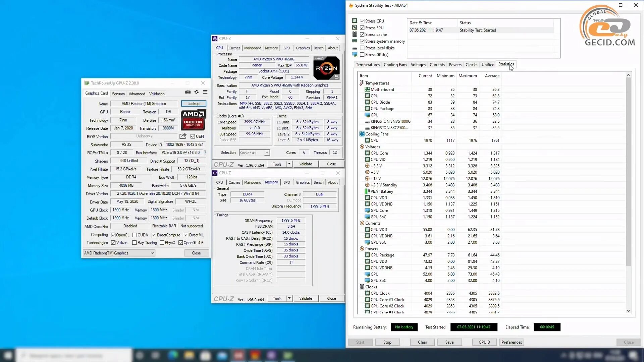Click the Cooling Fans tree icon

362,134
